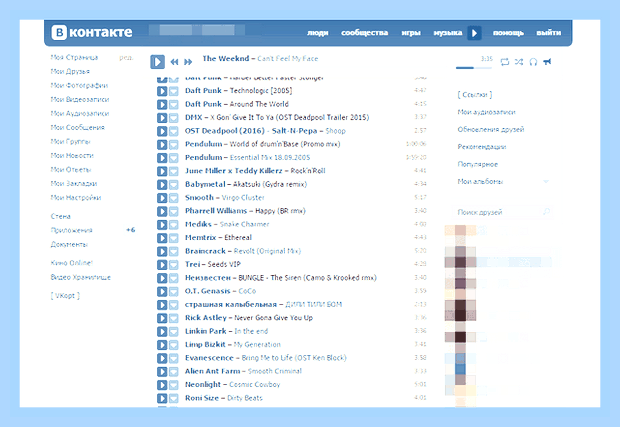Play June Miller x Teddy Killerz – Rock'n'Roll
Screen dimensions: 620x427
pyautogui.click(x=162, y=171)
